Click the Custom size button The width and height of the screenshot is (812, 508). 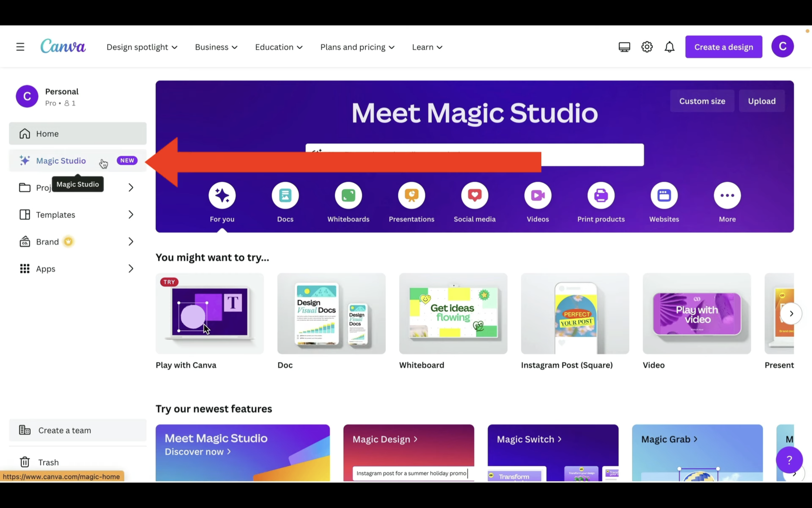pos(702,101)
